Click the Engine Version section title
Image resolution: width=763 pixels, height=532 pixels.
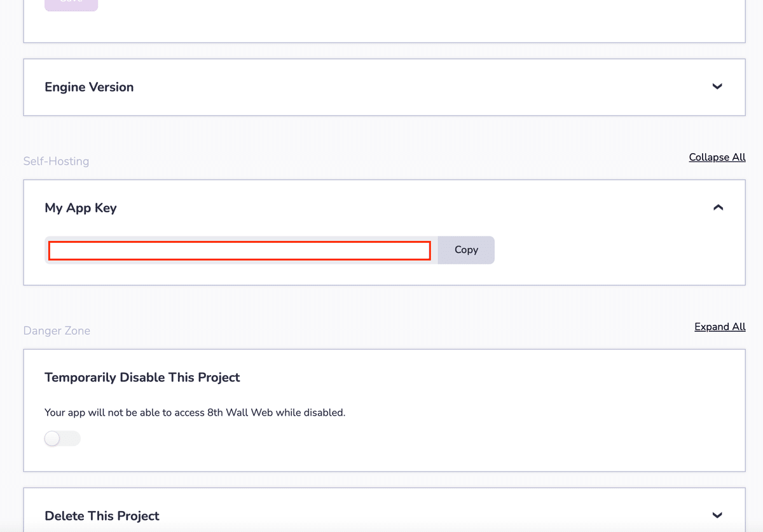pos(89,87)
